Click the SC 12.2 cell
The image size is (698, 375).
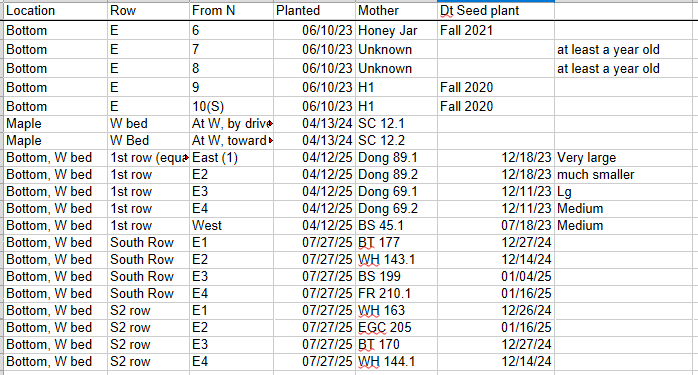pos(397,141)
